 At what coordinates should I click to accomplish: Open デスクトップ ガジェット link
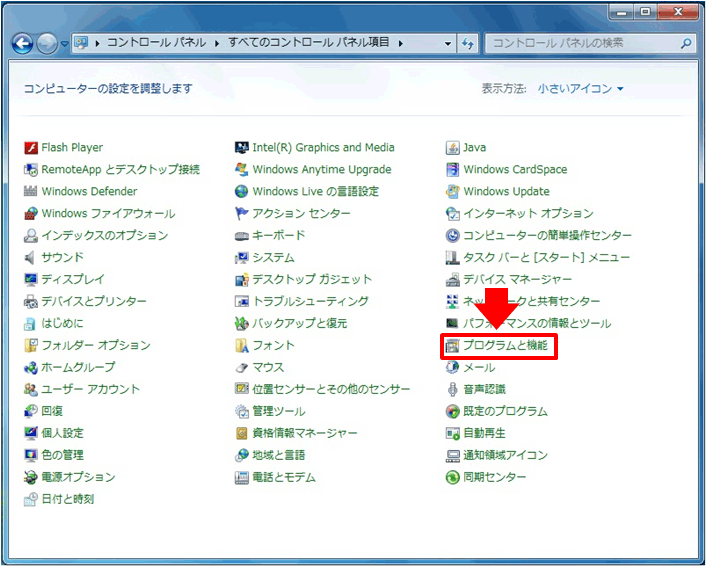coord(312,279)
